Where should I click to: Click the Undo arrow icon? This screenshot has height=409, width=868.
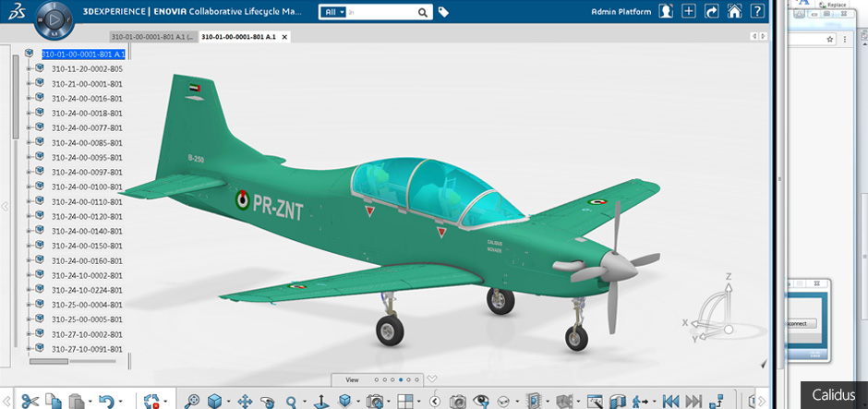[x=106, y=401]
